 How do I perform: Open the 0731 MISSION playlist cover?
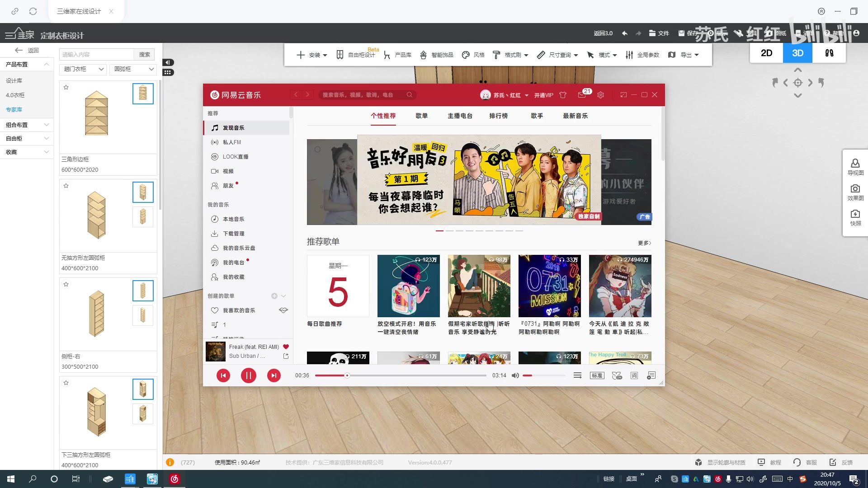click(x=549, y=286)
